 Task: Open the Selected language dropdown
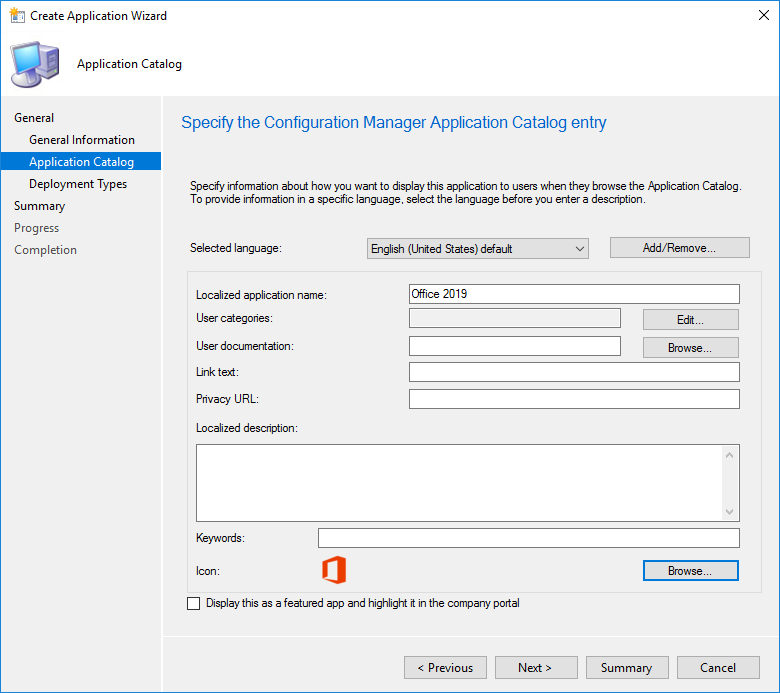(x=478, y=248)
